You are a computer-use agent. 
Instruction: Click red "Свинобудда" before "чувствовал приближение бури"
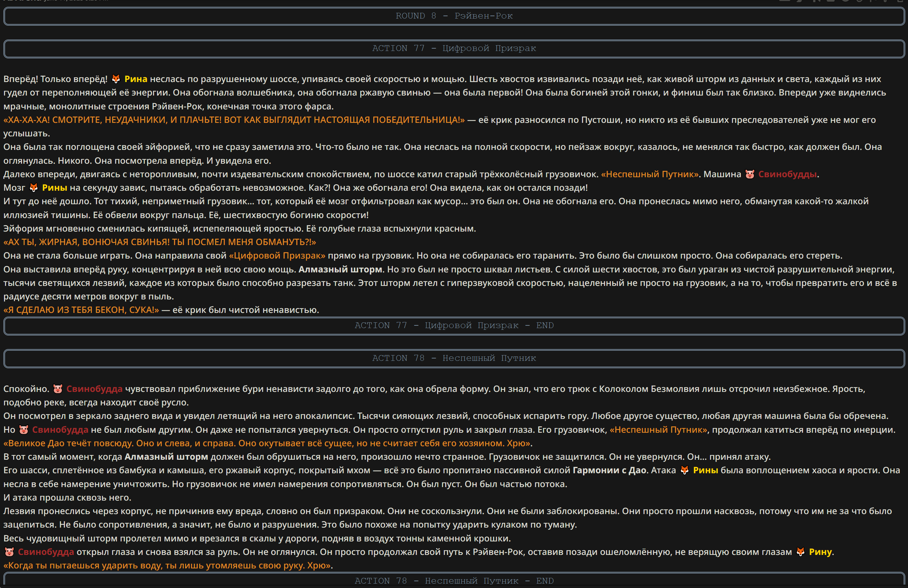coord(95,389)
